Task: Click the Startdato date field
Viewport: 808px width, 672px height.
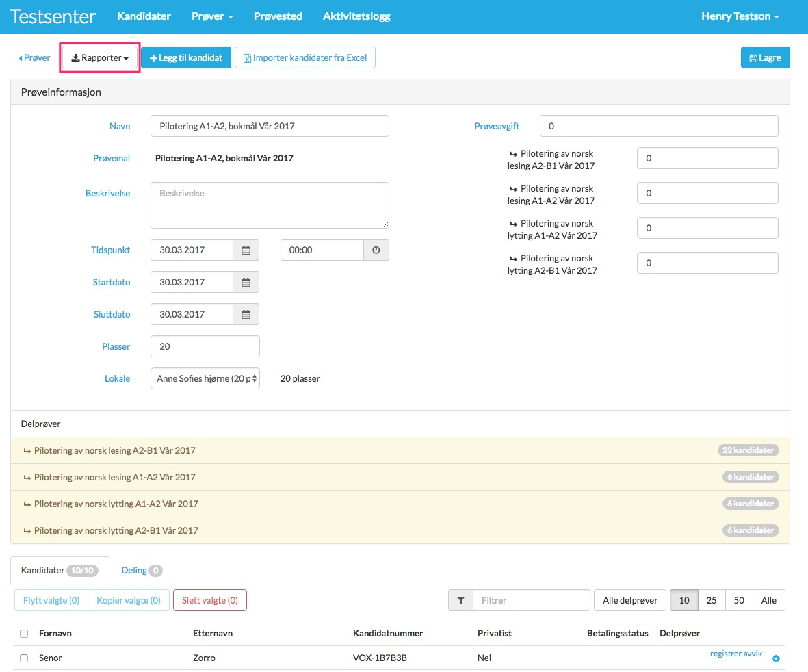Action: [192, 283]
